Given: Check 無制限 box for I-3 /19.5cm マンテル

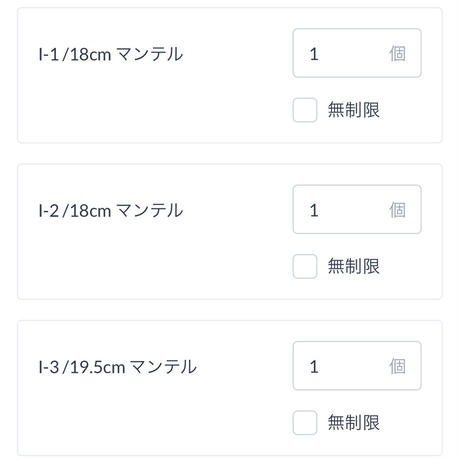Looking at the screenshot, I should [x=305, y=423].
